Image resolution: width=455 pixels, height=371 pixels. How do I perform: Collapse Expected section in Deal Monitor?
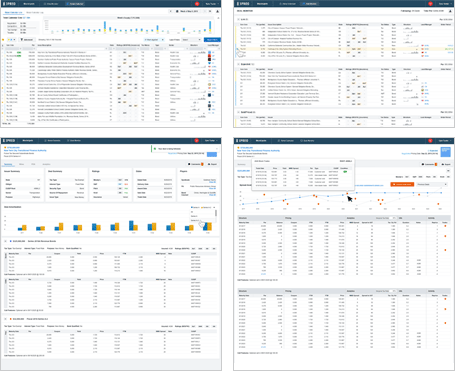[238, 64]
